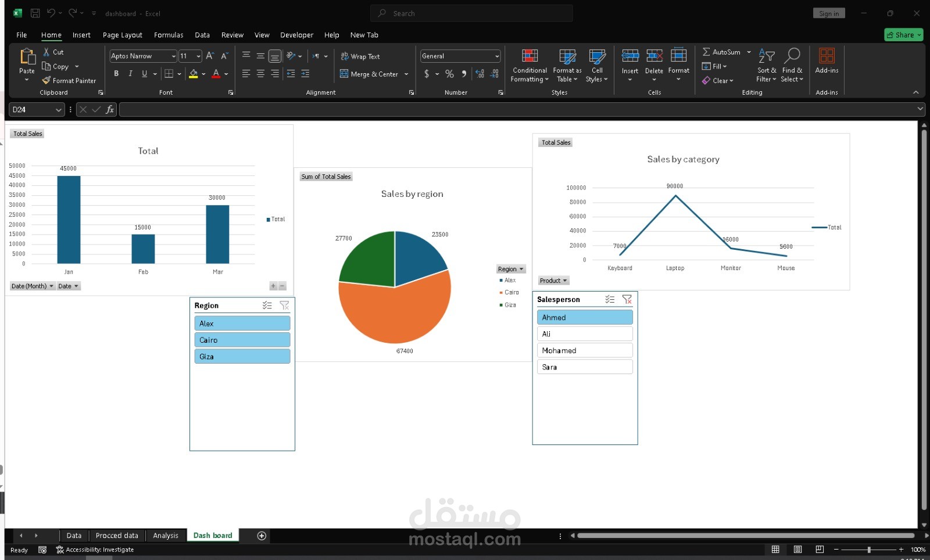Expand Merge & Center options arrow
The image size is (930, 560).
click(406, 74)
